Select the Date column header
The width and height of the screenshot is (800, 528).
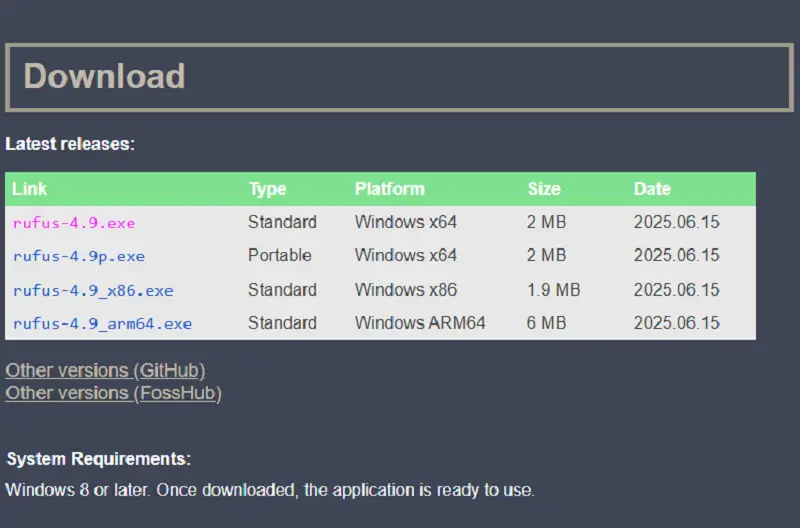[652, 189]
